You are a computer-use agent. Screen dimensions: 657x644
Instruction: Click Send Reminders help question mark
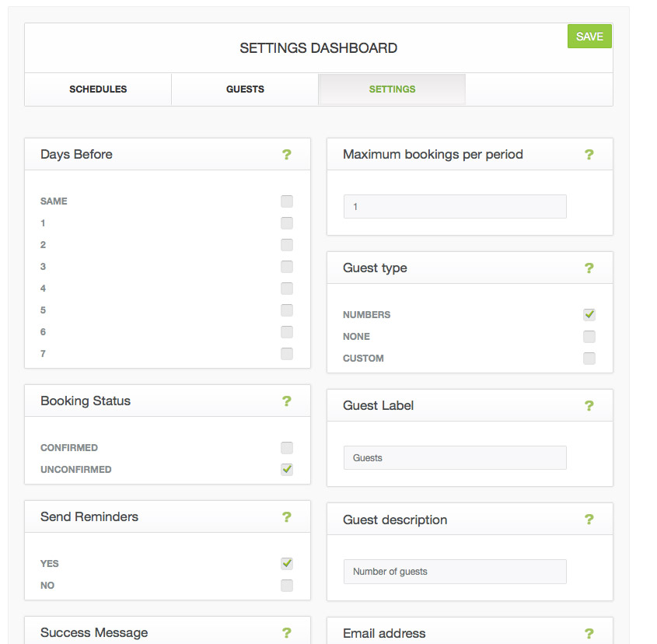click(x=287, y=517)
